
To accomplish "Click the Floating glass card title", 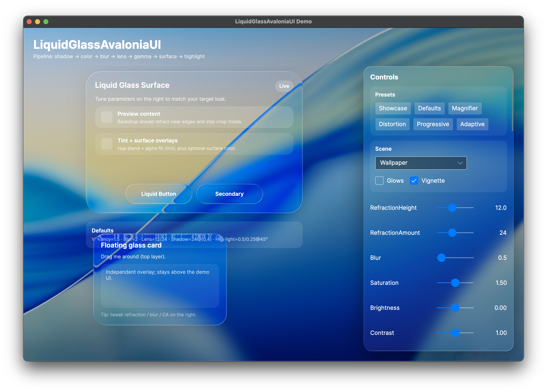I will tap(131, 245).
